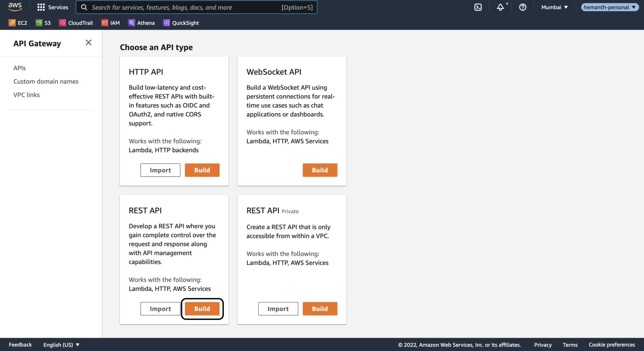Screen dimensions: 644x351
Task: Open the CloudTrail favorite shortcut
Action: click(76, 23)
